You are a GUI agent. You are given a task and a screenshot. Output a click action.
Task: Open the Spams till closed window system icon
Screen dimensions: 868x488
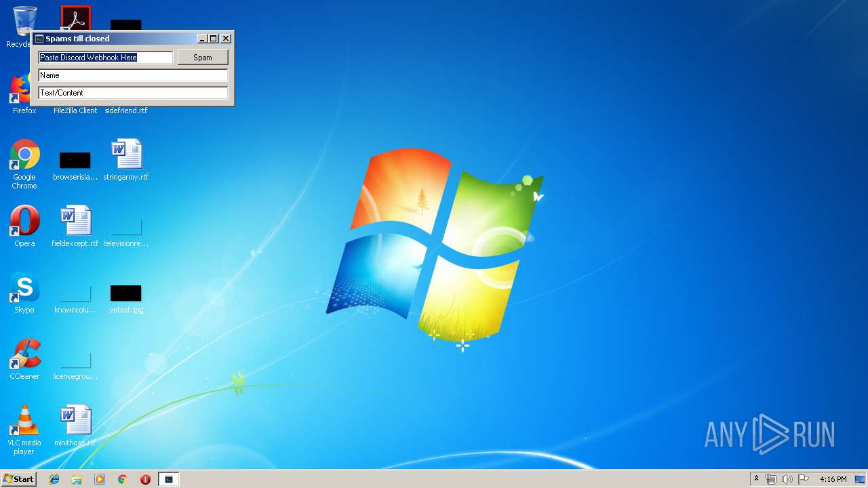tap(39, 39)
